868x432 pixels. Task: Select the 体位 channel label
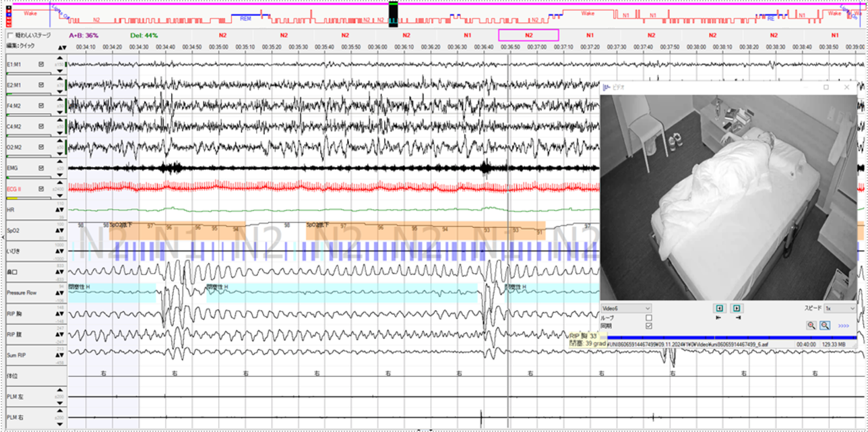tap(11, 376)
